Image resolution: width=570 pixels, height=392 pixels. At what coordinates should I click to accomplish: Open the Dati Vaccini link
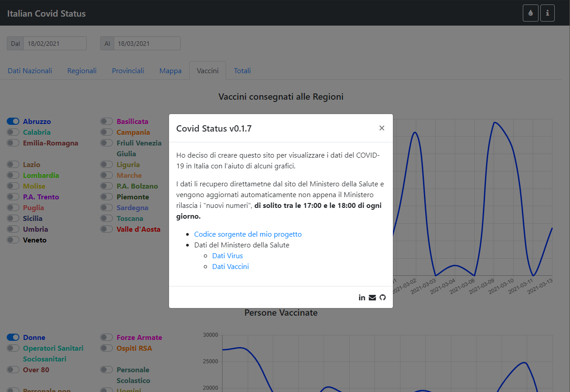[x=231, y=267]
